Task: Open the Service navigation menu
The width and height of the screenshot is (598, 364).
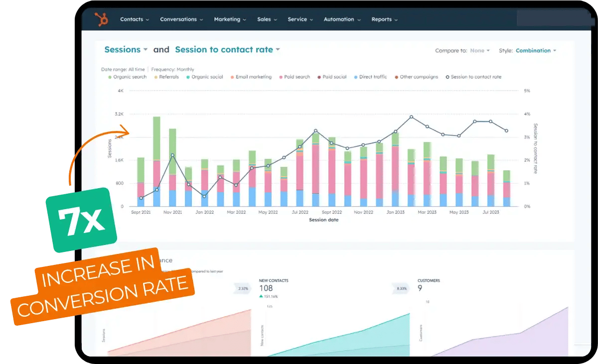Action: [300, 19]
